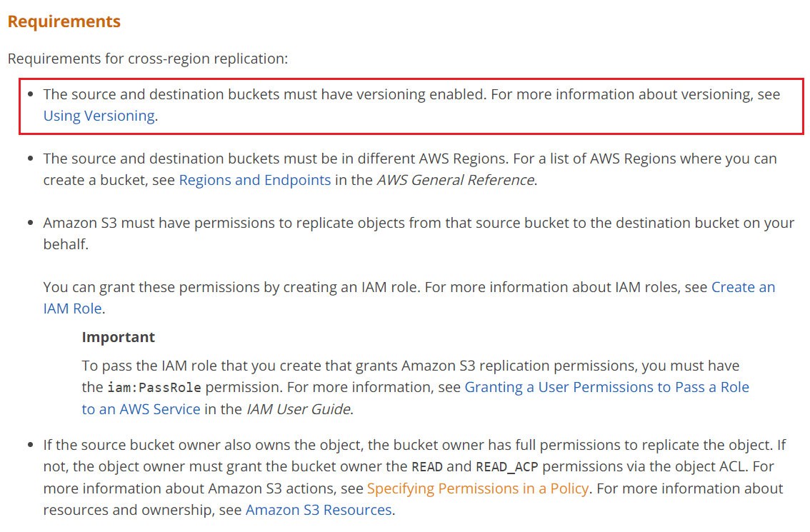Click the bullet beside Amazon S3 permissions requirement
The width and height of the screenshot is (810, 532).
click(31, 223)
